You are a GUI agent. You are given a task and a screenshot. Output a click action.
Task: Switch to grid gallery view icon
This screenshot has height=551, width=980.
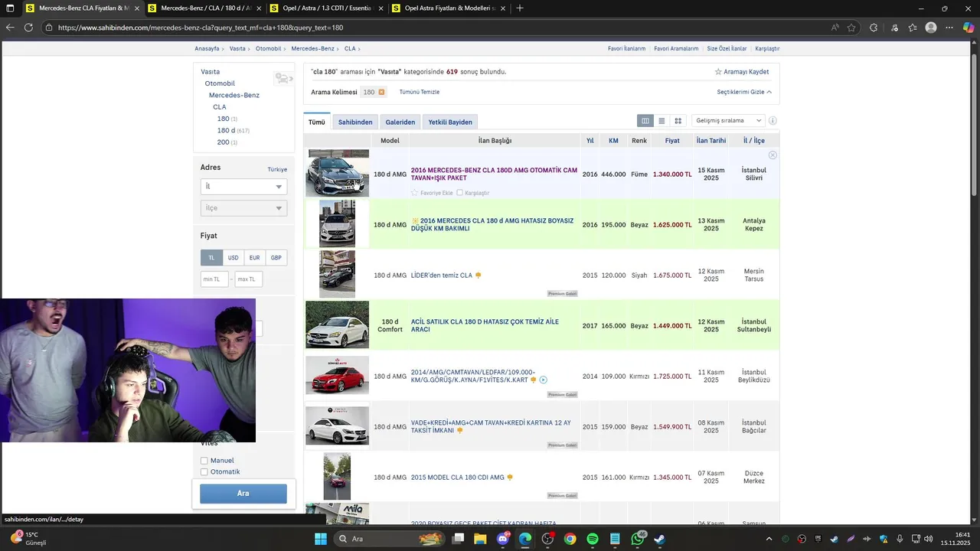pos(678,121)
